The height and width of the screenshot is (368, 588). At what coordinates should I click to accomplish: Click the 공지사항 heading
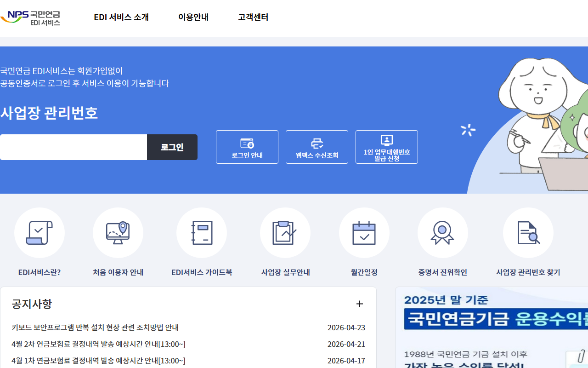click(32, 304)
